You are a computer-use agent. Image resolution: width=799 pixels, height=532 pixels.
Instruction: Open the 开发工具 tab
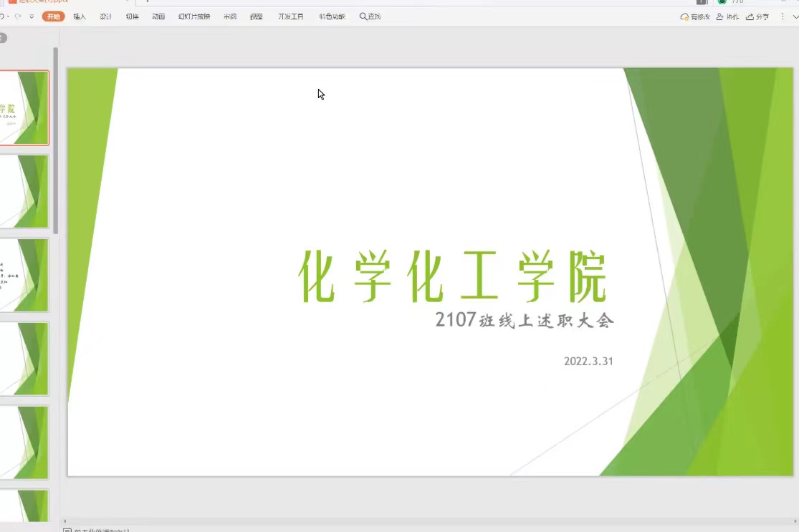291,16
